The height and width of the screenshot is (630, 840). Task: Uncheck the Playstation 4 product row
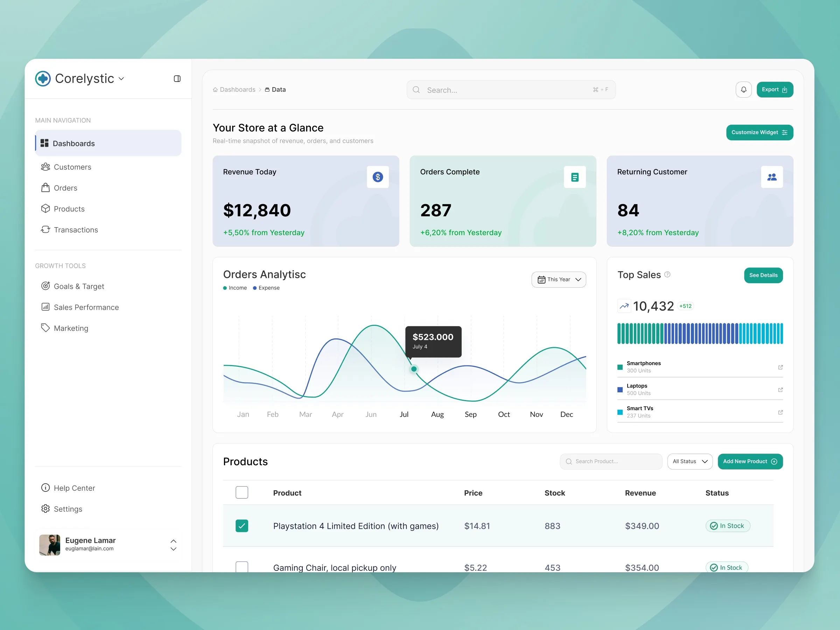[x=242, y=526]
